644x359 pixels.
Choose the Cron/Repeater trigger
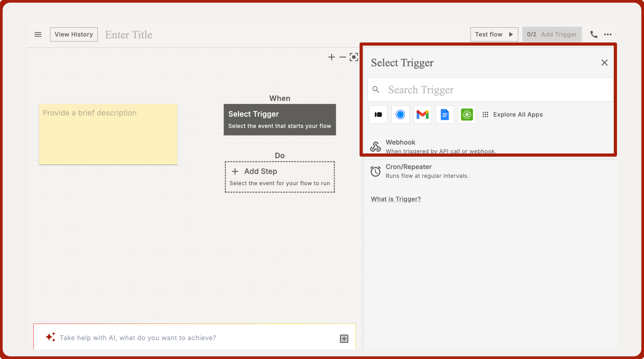[490, 171]
